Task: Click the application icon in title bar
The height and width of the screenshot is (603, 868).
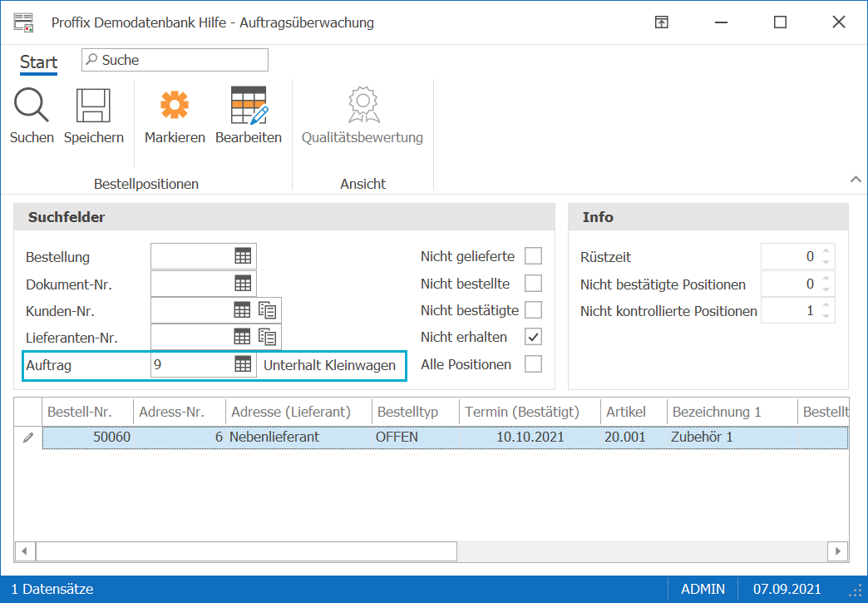Action: click(24, 22)
